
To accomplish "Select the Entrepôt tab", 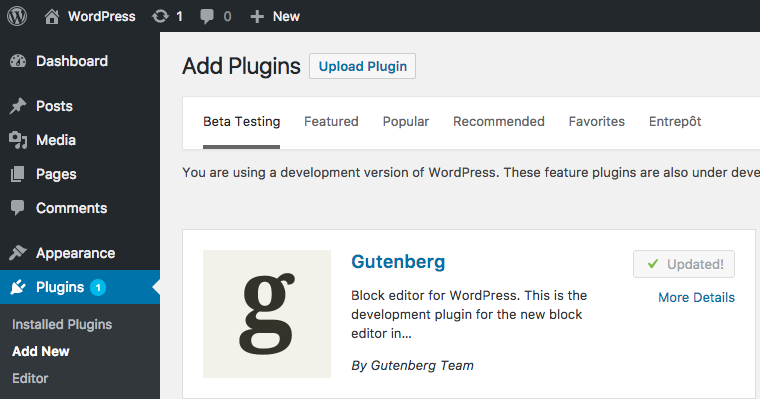I will pyautogui.click(x=675, y=121).
